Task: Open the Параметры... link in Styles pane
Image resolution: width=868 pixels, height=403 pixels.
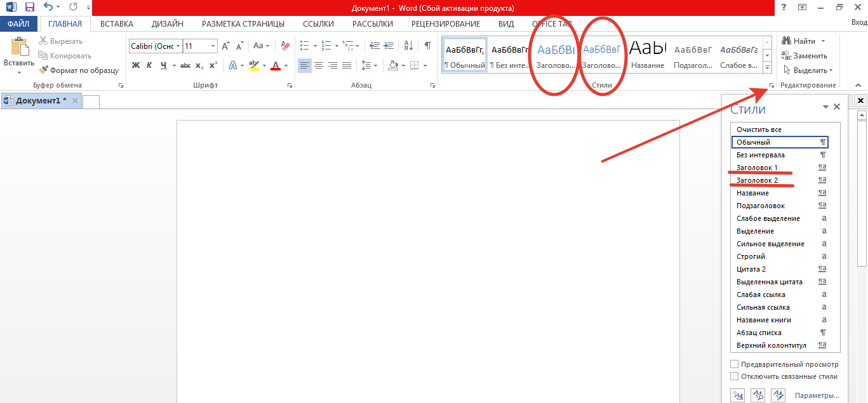Action: pyautogui.click(x=817, y=395)
